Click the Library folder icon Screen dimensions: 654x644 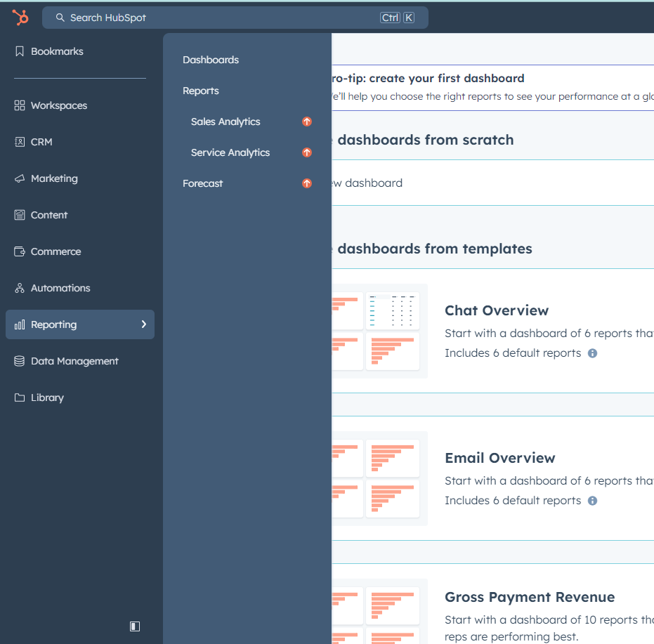click(19, 397)
